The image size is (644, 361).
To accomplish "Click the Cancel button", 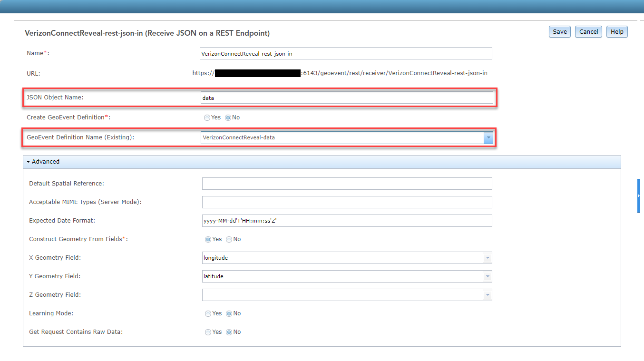I will [588, 32].
